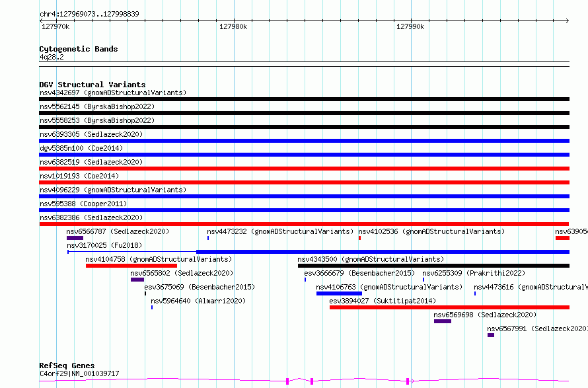
Task: Select the blue bar below nsv6393305
Action: click(304, 141)
